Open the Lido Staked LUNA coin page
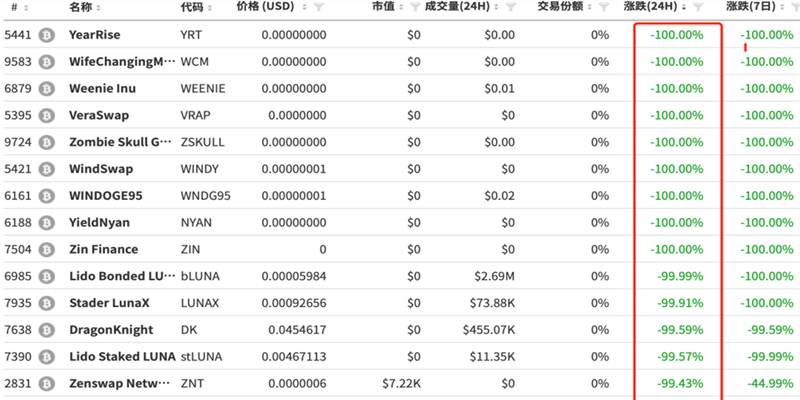 (122, 357)
